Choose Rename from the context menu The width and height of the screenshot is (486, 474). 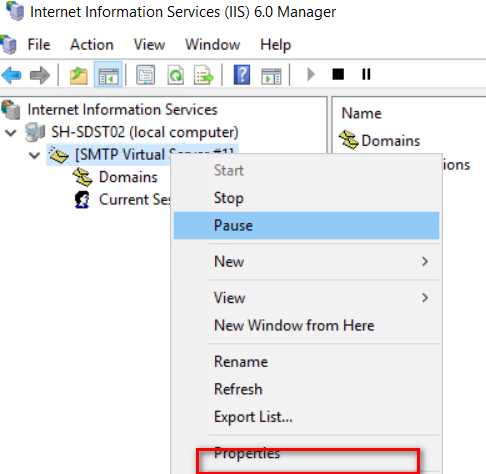(307, 361)
